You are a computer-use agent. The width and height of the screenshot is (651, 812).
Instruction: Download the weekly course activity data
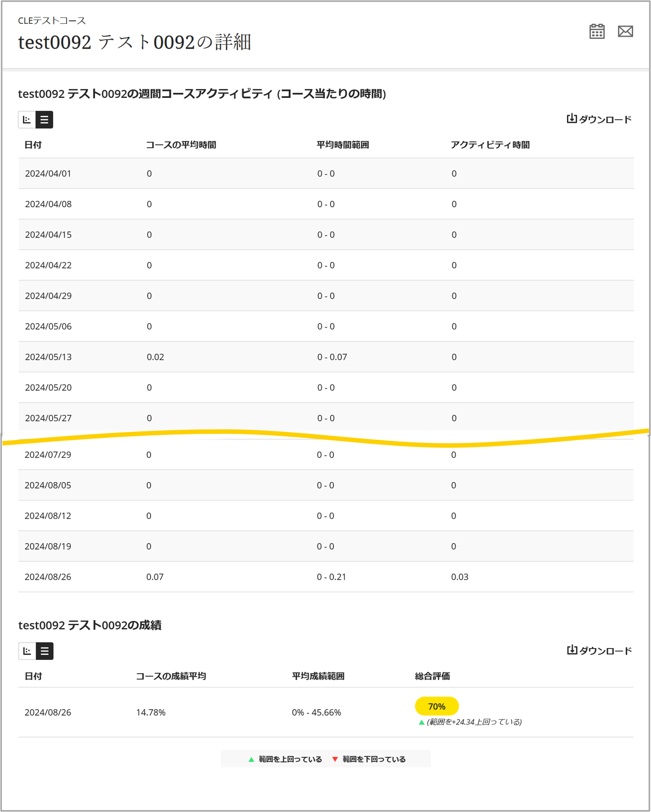coord(599,119)
